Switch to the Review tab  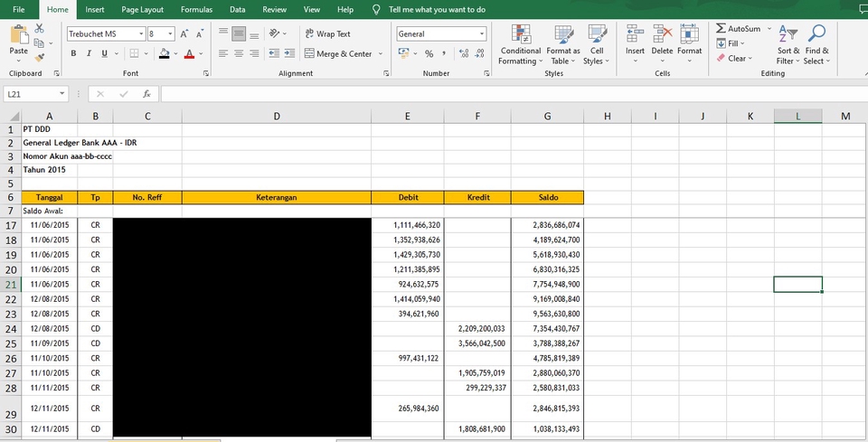275,9
